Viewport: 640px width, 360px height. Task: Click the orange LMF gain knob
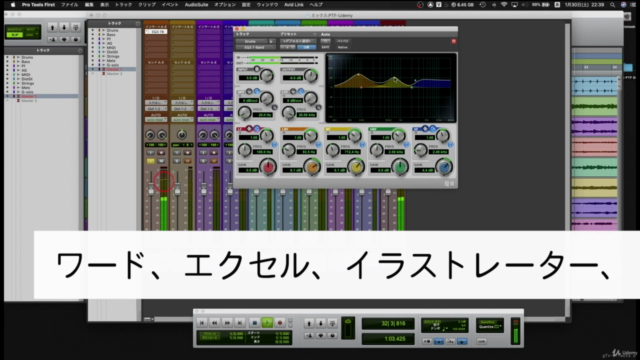coord(312,167)
